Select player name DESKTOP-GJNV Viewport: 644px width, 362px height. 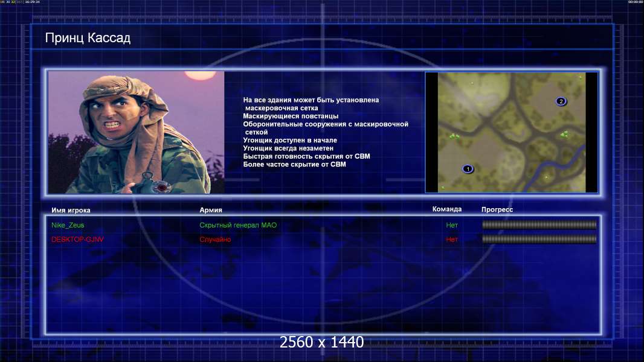[77, 240]
